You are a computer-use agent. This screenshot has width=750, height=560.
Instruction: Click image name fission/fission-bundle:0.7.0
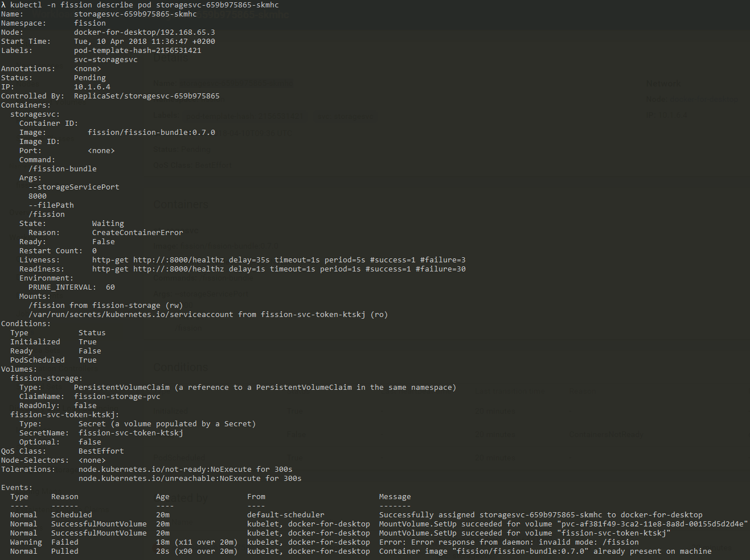151,132
